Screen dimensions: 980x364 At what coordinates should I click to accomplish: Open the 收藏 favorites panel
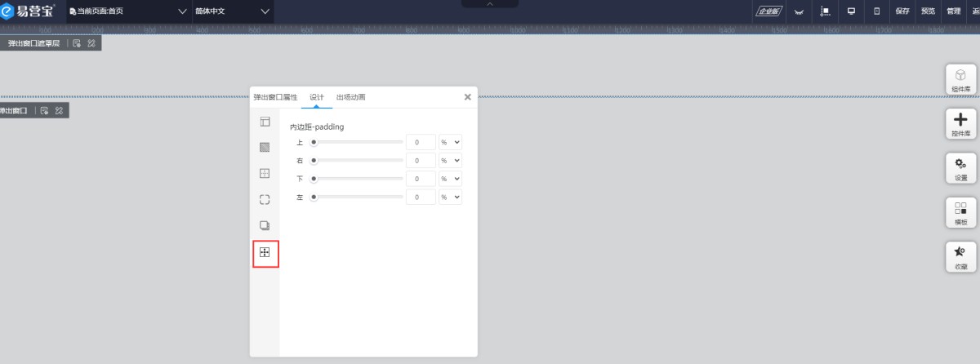pyautogui.click(x=960, y=257)
